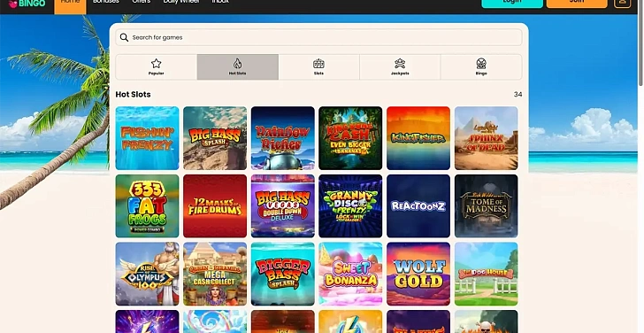644x333 pixels.
Task: Open the Bigger Bass Splash tile
Action: click(x=282, y=274)
